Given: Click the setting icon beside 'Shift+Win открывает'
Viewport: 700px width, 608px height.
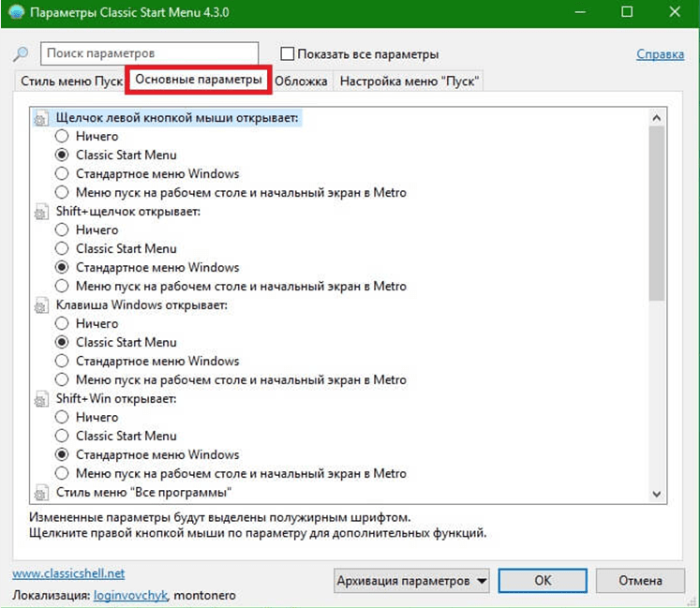Looking at the screenshot, I should tap(40, 399).
